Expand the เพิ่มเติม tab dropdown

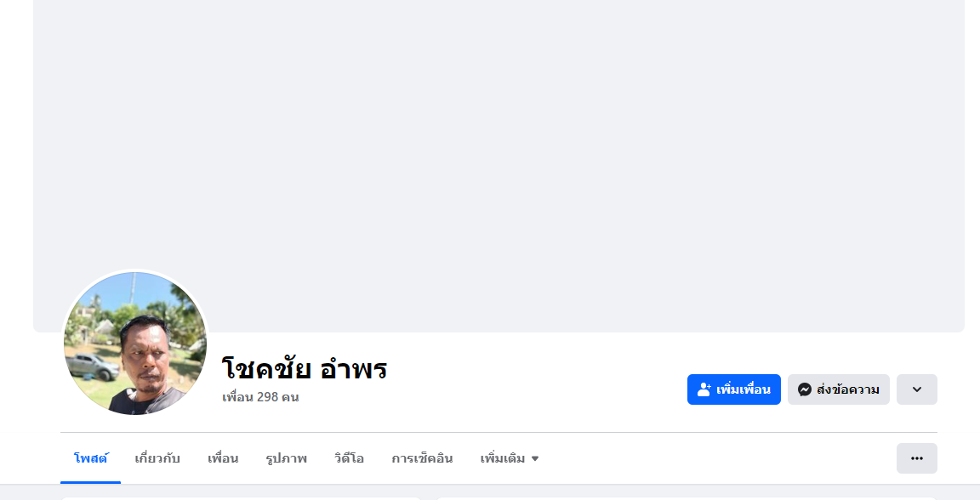click(x=509, y=458)
